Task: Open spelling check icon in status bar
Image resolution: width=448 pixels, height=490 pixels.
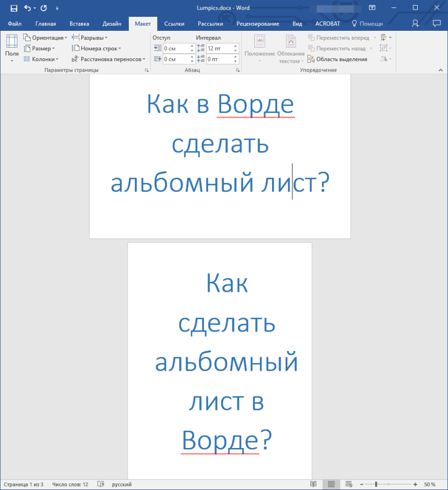Action: point(101,484)
